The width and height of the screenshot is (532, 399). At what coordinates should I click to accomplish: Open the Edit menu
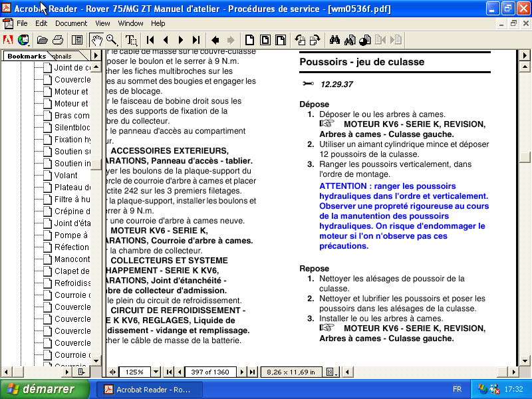tap(41, 23)
